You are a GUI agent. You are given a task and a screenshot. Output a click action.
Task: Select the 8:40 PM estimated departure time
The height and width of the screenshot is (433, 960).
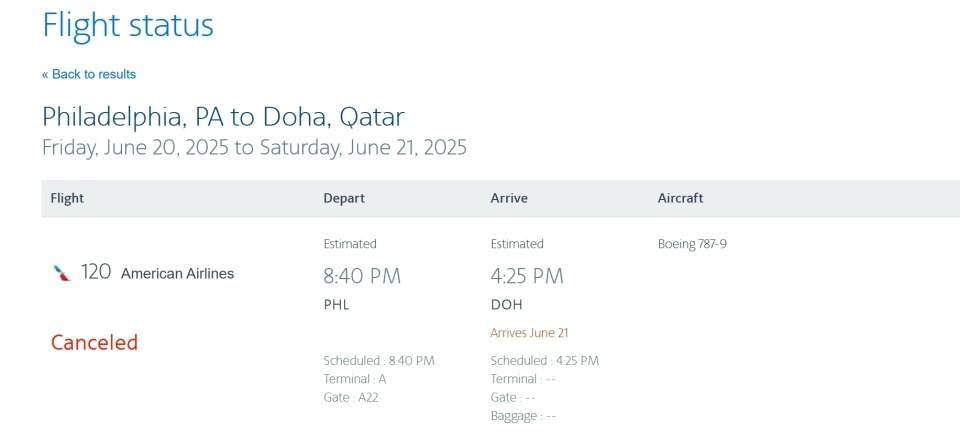coord(362,276)
